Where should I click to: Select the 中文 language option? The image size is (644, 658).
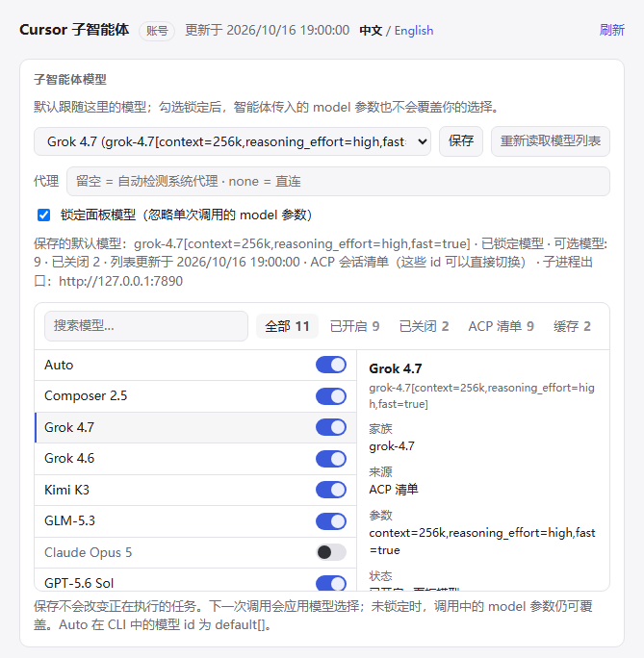pyautogui.click(x=371, y=31)
